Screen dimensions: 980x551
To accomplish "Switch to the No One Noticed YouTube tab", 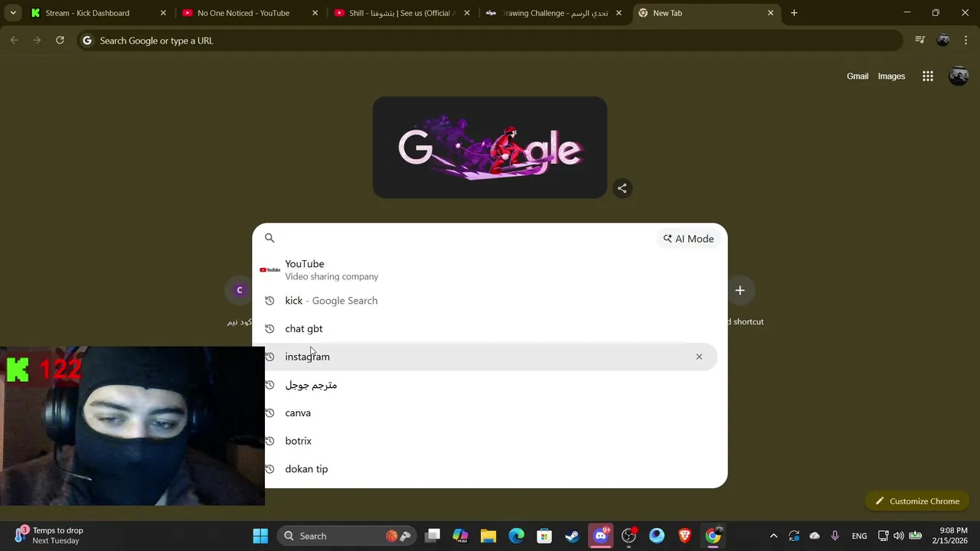I will tap(250, 13).
